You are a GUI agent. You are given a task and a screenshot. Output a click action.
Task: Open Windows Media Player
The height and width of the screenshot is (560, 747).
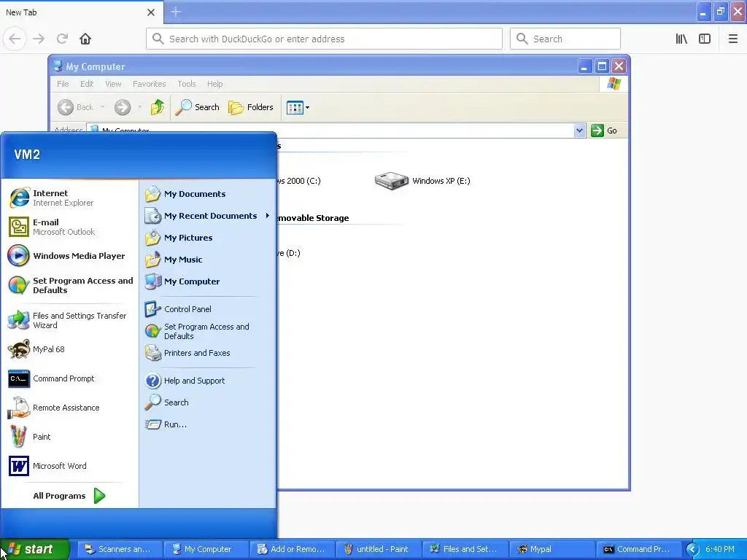point(69,256)
